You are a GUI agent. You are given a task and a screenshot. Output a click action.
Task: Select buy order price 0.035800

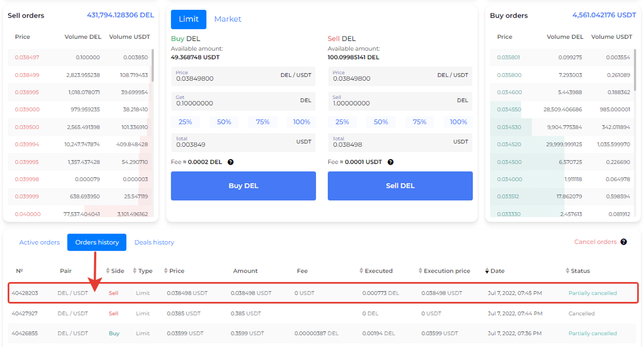509,75
